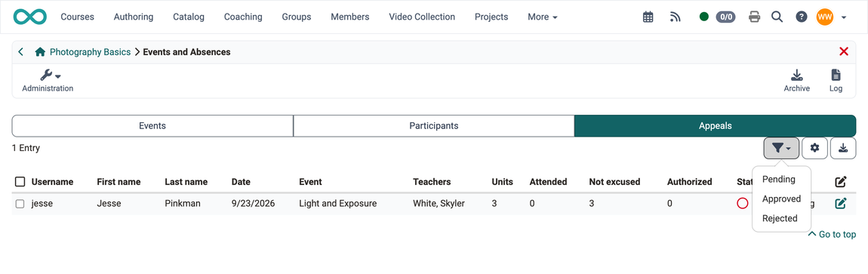The width and height of the screenshot is (868, 274).
Task: Sort by Event column header
Action: click(310, 182)
